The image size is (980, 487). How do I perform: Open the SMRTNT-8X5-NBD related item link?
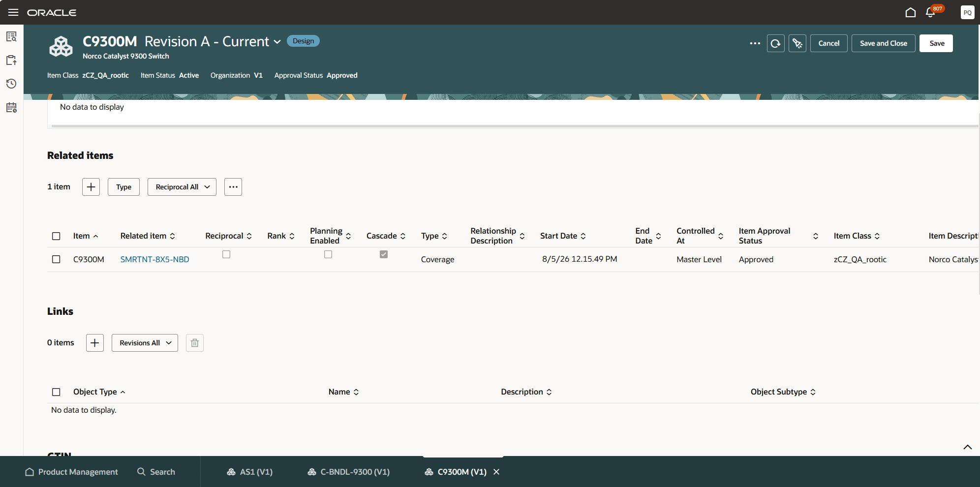click(155, 259)
